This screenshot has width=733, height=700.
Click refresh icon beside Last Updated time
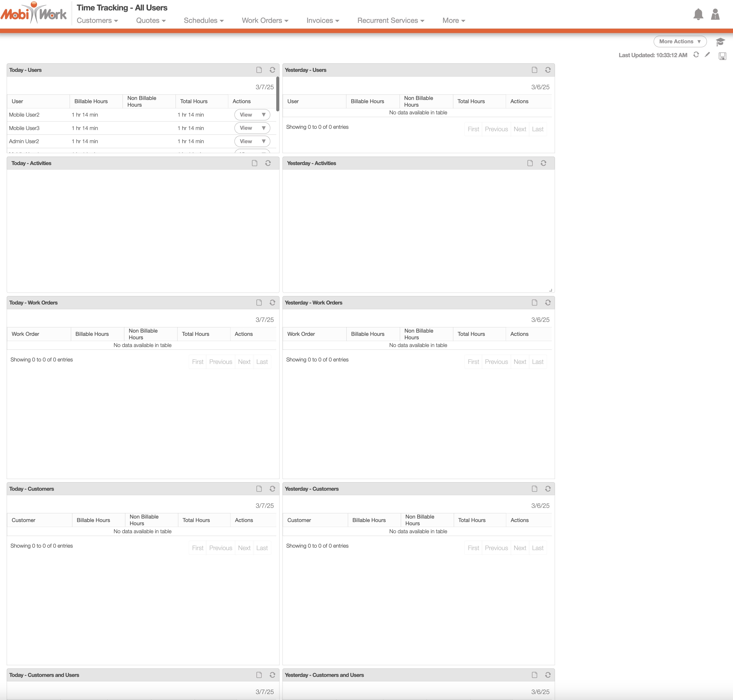(x=696, y=55)
